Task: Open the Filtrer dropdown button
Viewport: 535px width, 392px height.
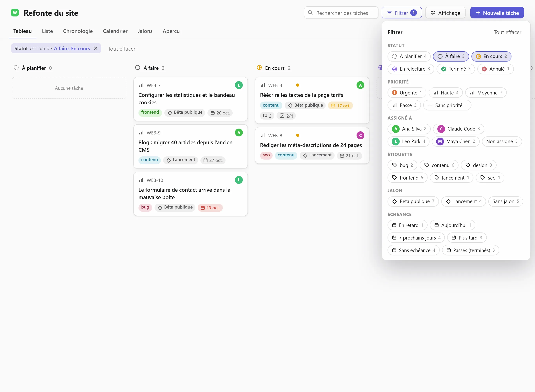Action: 402,13
